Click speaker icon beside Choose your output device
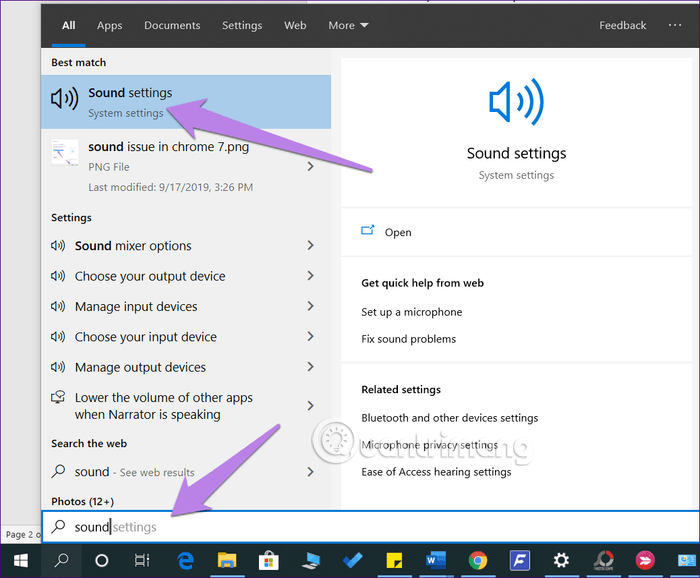Image resolution: width=700 pixels, height=578 pixels. (x=58, y=276)
